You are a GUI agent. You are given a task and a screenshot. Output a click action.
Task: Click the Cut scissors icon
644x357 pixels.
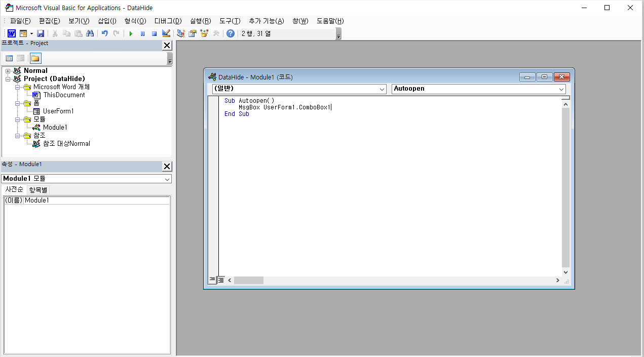[55, 33]
